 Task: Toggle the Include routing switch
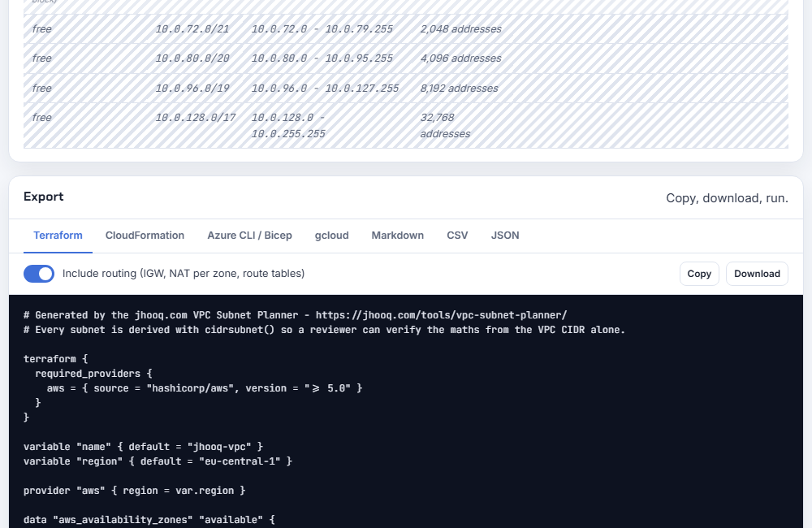(x=39, y=274)
